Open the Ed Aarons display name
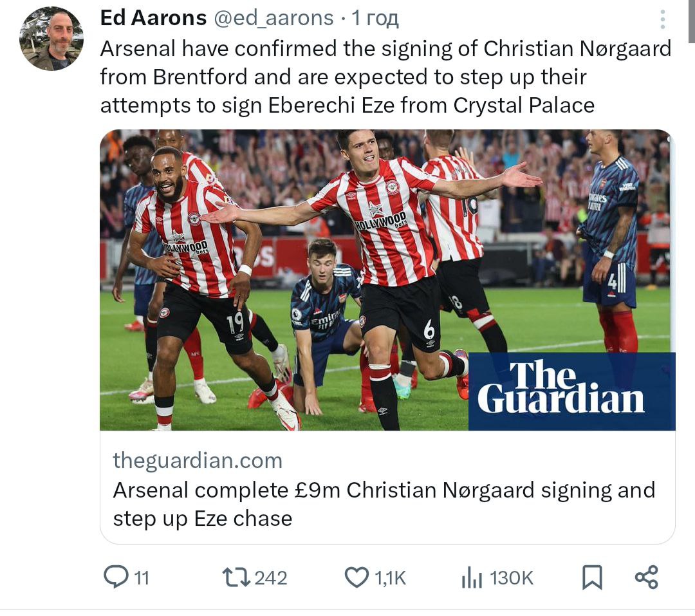Screen dimensions: 695x616 coord(153,18)
